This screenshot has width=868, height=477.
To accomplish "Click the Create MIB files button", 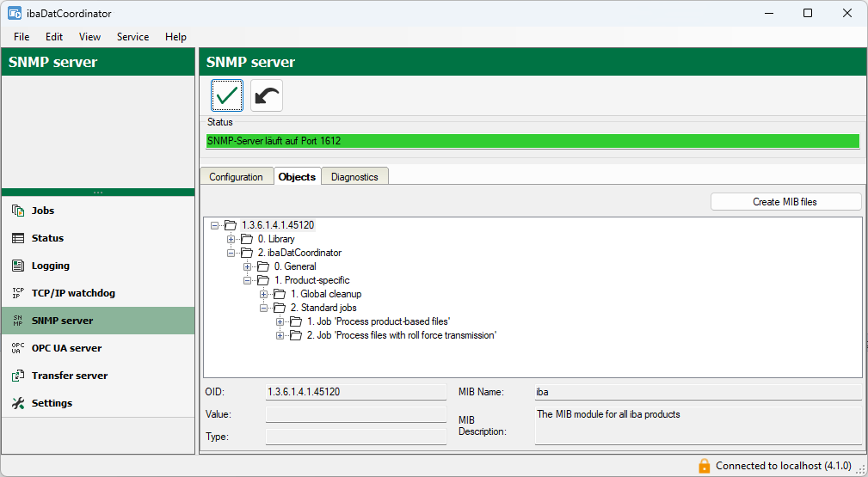I will click(785, 202).
